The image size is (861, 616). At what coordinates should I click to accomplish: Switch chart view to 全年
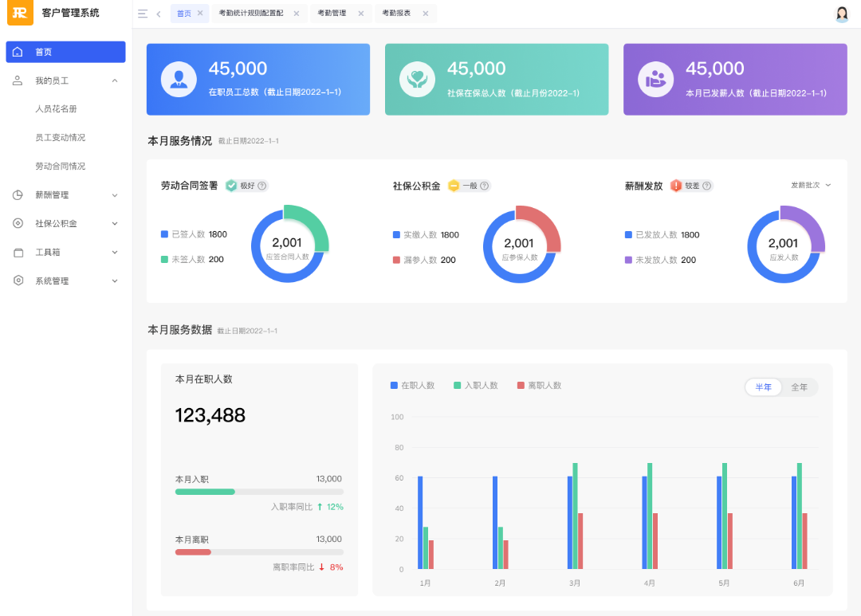click(800, 387)
